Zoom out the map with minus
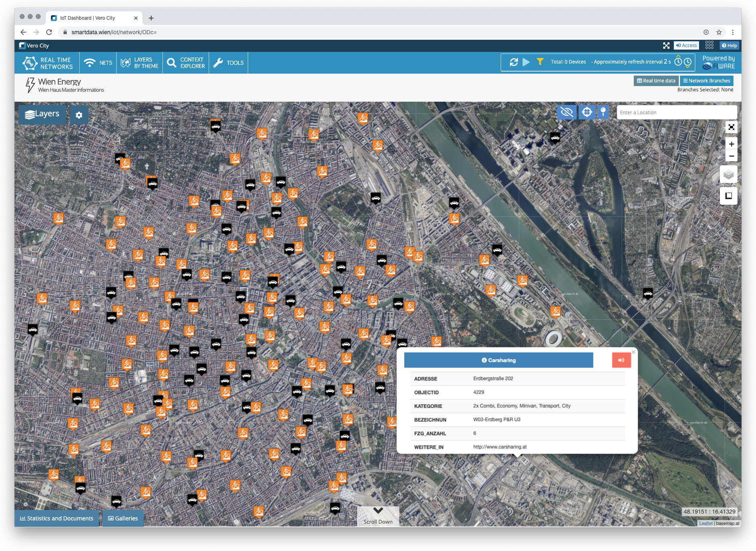Screen dimensions: 756x551 tap(731, 156)
